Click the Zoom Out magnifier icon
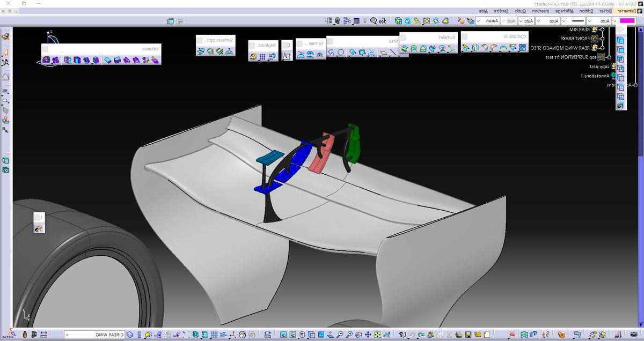The height and width of the screenshot is (341, 644). point(340,334)
